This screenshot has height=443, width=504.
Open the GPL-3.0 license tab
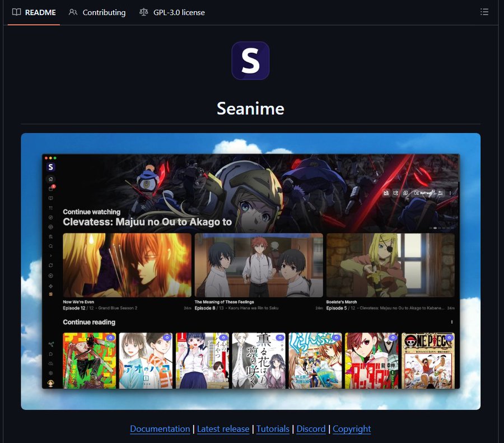pos(172,12)
